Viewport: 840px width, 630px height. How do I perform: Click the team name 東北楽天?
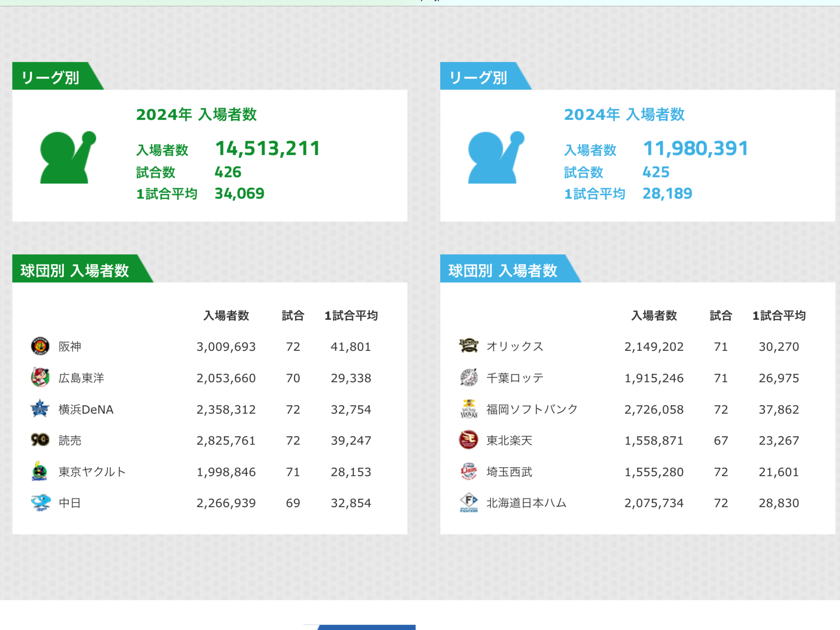509,441
